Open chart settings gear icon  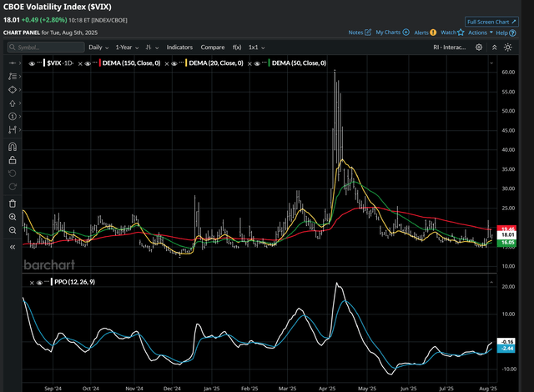point(479,48)
